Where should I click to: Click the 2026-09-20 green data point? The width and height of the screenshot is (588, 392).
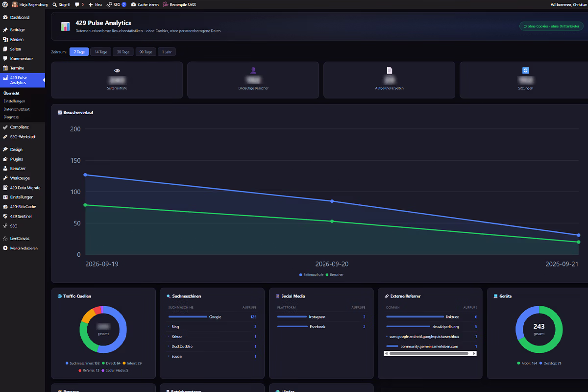(332, 221)
